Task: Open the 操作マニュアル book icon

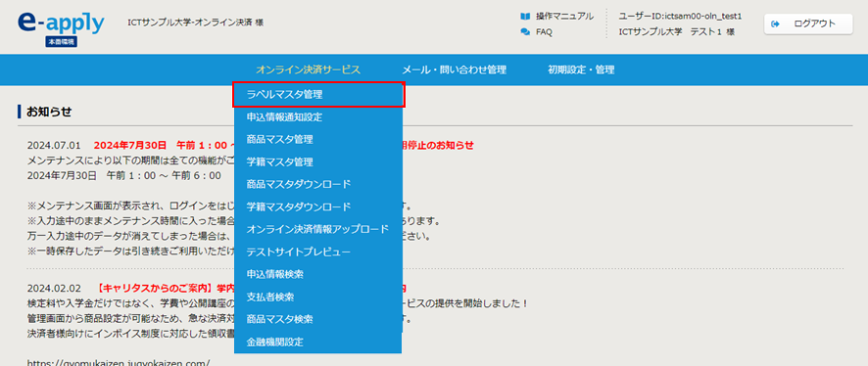Action: click(525, 16)
